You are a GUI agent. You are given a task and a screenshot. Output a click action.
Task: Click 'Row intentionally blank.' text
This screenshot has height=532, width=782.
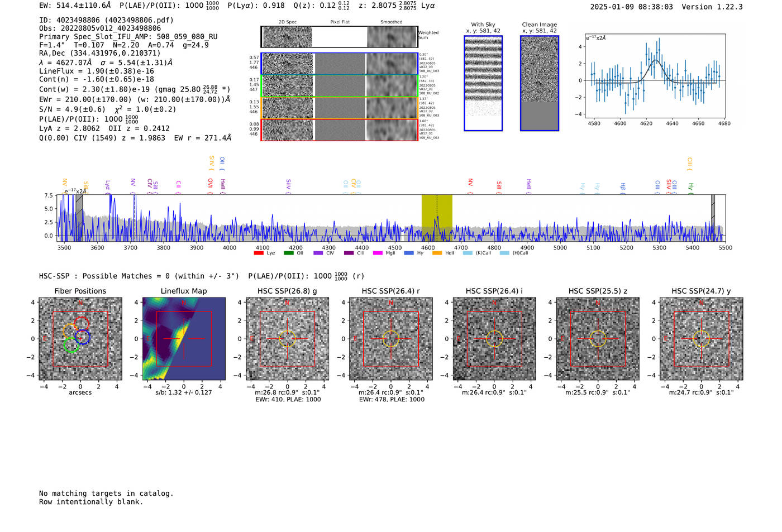[x=91, y=502]
